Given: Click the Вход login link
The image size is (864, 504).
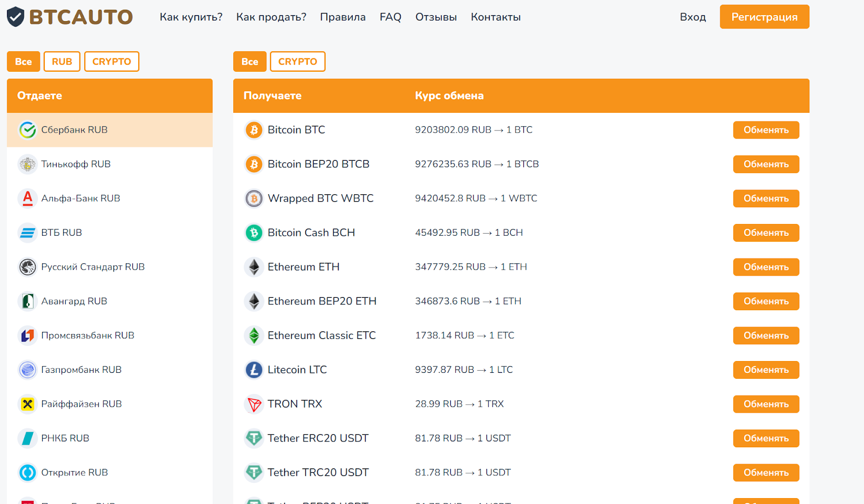Looking at the screenshot, I should [693, 17].
